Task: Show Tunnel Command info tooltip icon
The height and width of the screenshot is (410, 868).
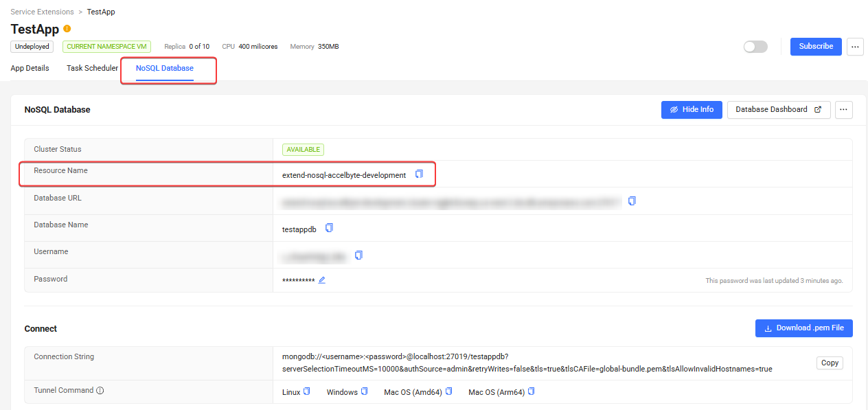Action: click(x=100, y=391)
